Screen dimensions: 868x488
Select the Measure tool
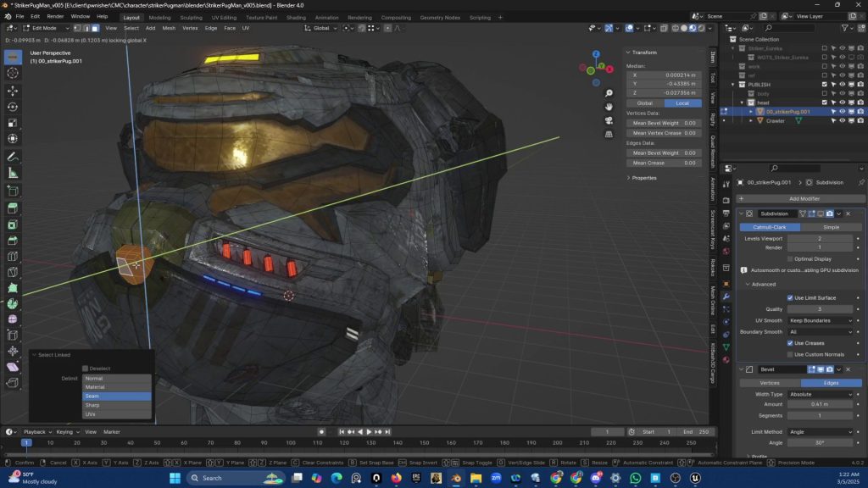(x=13, y=173)
